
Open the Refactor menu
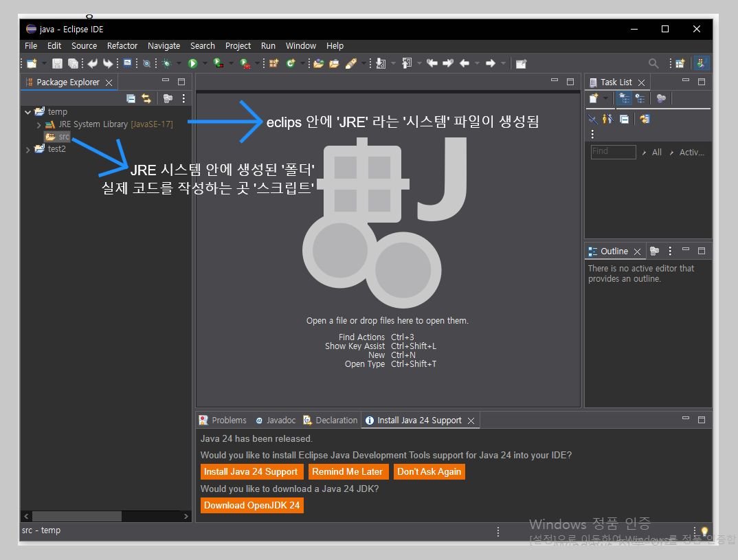coord(122,45)
